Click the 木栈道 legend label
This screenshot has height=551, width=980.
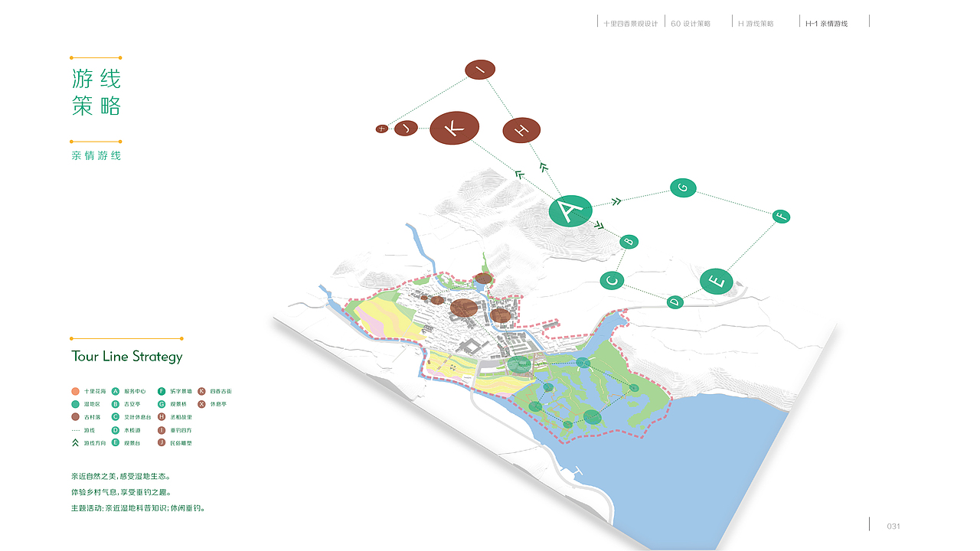pyautogui.click(x=132, y=430)
